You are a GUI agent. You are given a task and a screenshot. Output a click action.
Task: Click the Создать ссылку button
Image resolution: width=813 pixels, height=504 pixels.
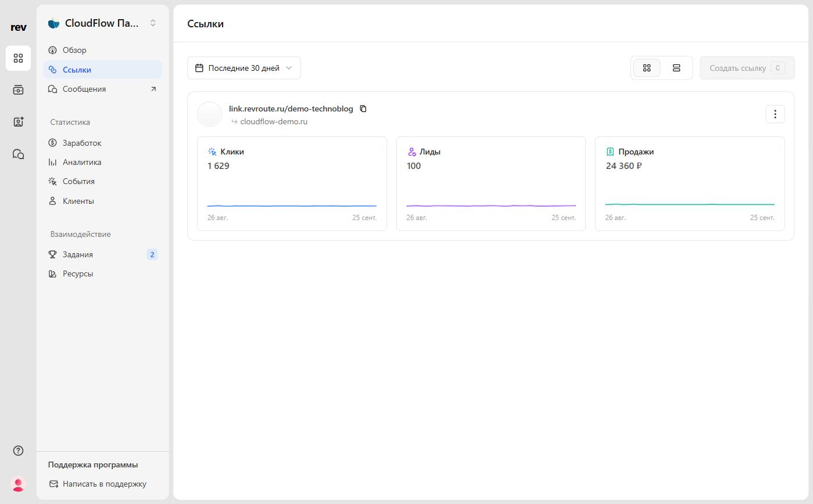coord(747,68)
